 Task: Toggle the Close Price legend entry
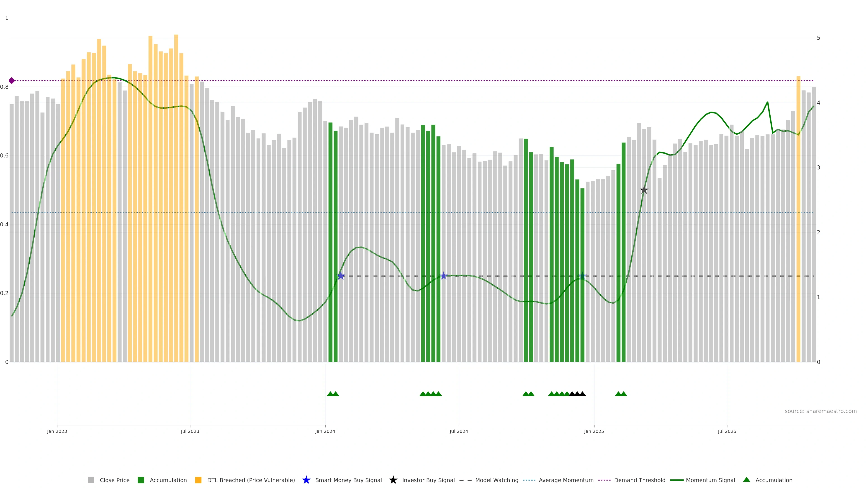pos(114,480)
